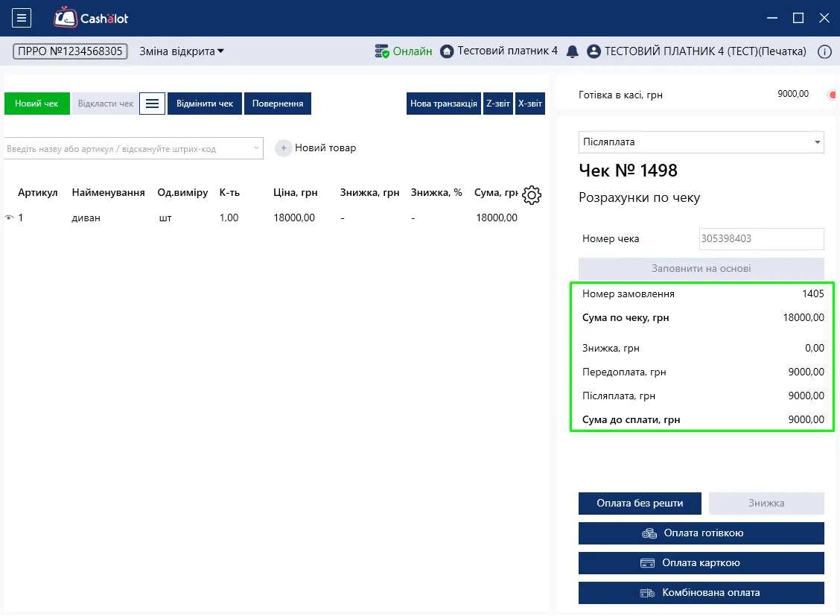Click the Онлайн status text

413,51
